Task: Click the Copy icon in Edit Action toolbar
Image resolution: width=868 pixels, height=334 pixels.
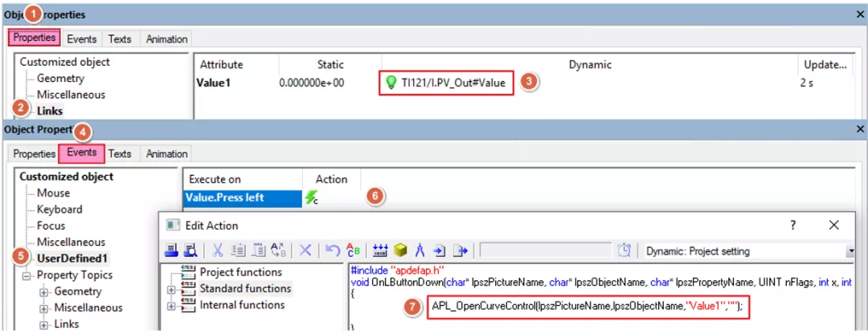Action: click(239, 251)
